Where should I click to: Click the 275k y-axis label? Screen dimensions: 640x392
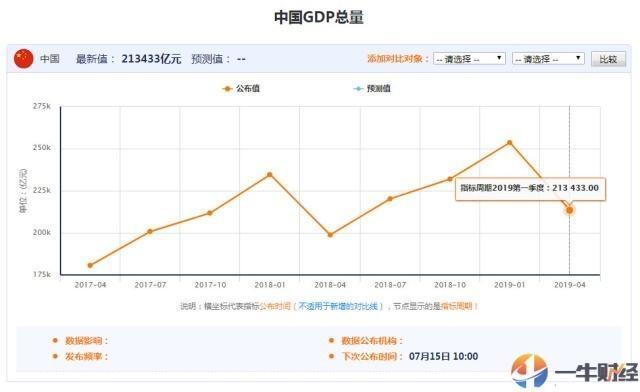point(42,106)
